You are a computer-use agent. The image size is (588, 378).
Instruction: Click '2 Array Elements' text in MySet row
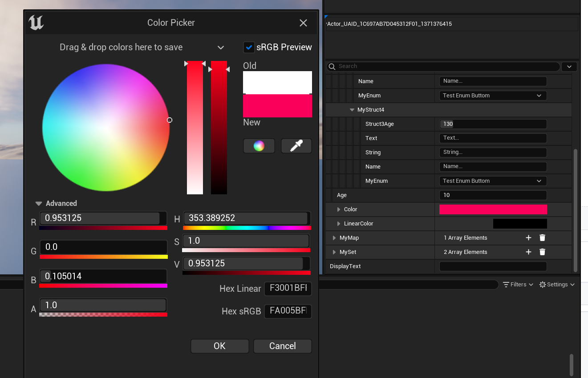click(465, 252)
